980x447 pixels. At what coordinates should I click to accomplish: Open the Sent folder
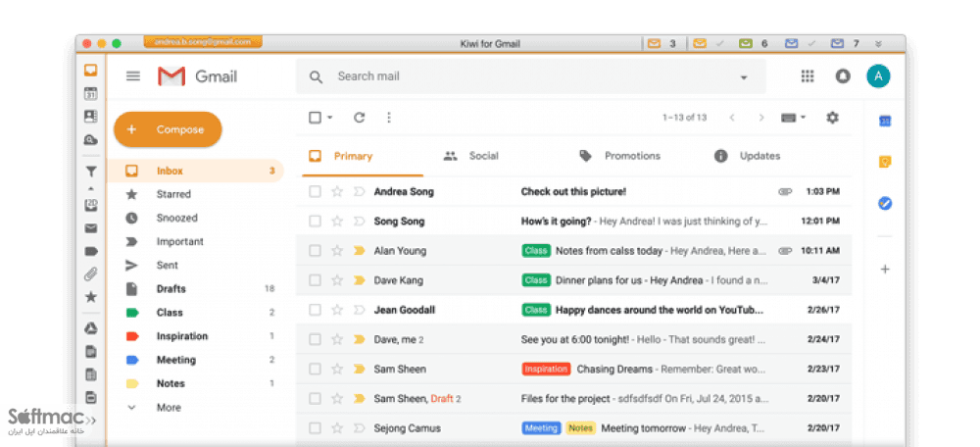[167, 266]
